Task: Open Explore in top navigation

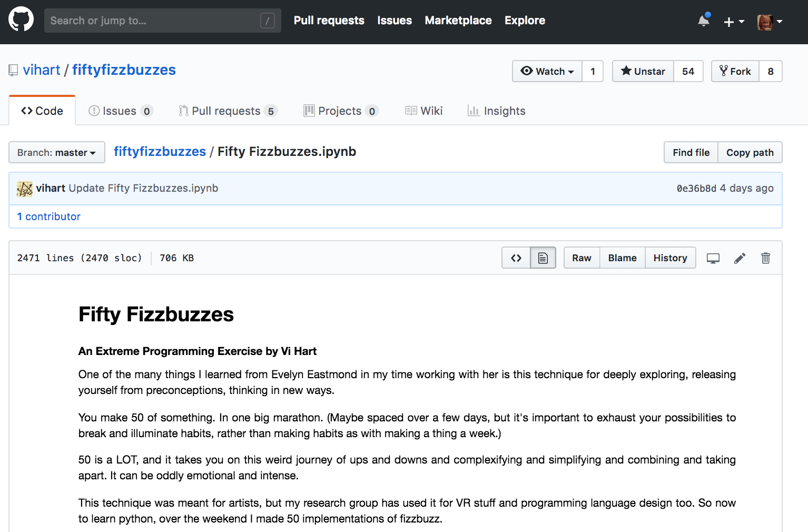Action: point(525,21)
